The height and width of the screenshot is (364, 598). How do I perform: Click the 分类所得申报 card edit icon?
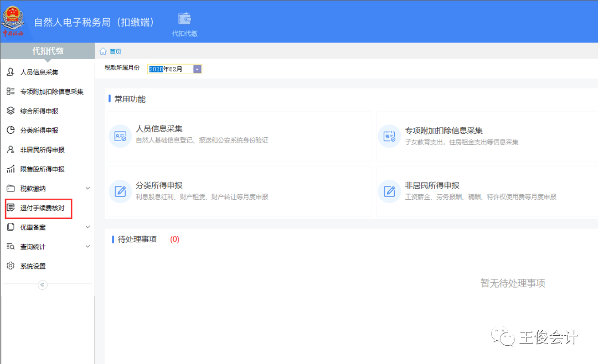click(x=120, y=191)
